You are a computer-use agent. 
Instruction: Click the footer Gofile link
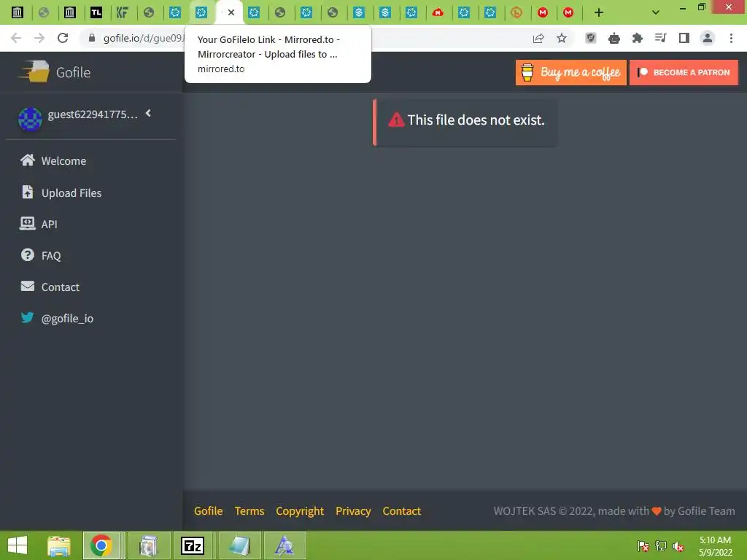coord(208,511)
